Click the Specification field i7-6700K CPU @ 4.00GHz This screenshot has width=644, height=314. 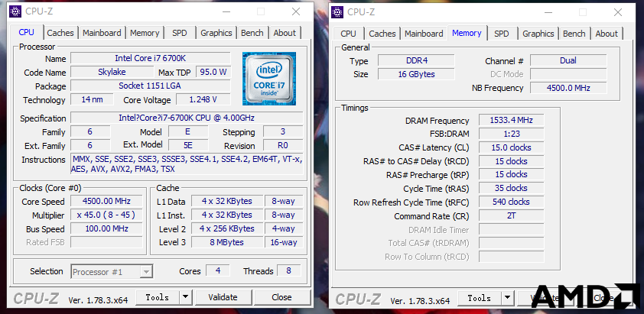click(187, 118)
